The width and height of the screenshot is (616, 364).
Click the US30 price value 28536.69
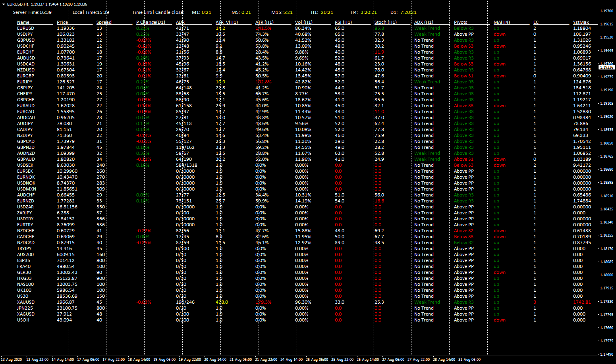[67, 296]
